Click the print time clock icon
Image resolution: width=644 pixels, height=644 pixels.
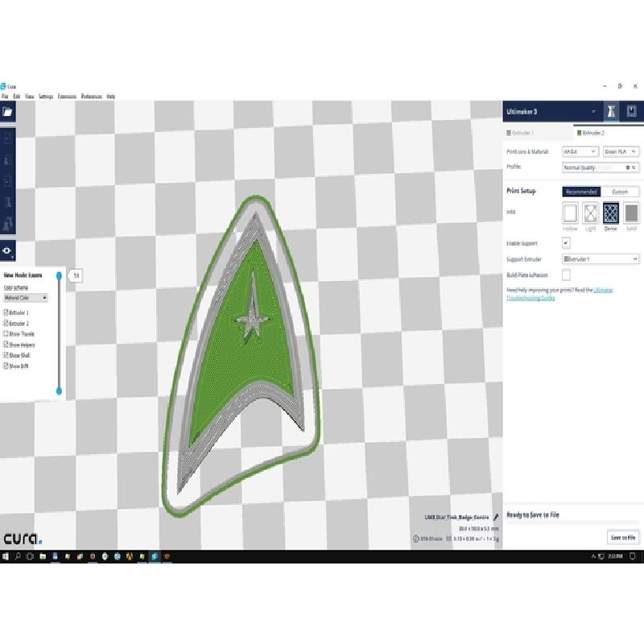(x=415, y=539)
